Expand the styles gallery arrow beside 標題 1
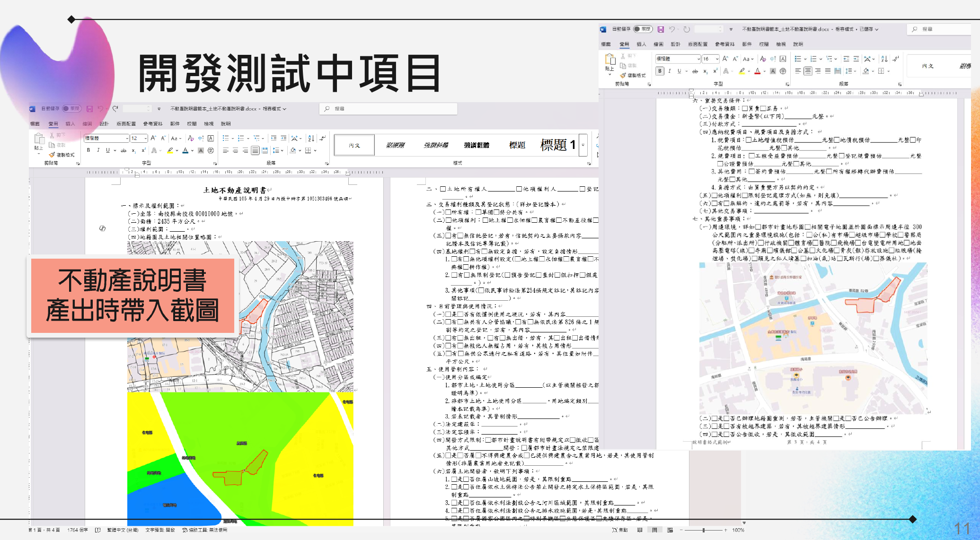Image resolution: width=980 pixels, height=540 pixels. pyautogui.click(x=583, y=145)
